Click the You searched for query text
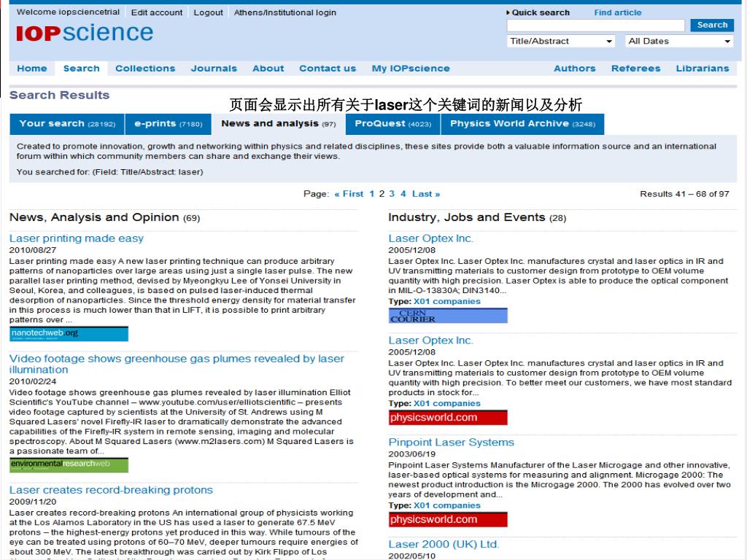 109,172
